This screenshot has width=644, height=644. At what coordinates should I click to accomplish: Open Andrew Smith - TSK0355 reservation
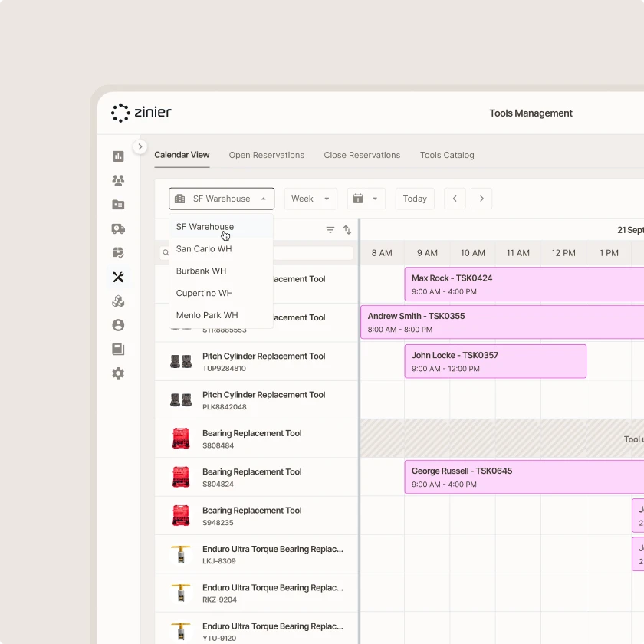502,323
